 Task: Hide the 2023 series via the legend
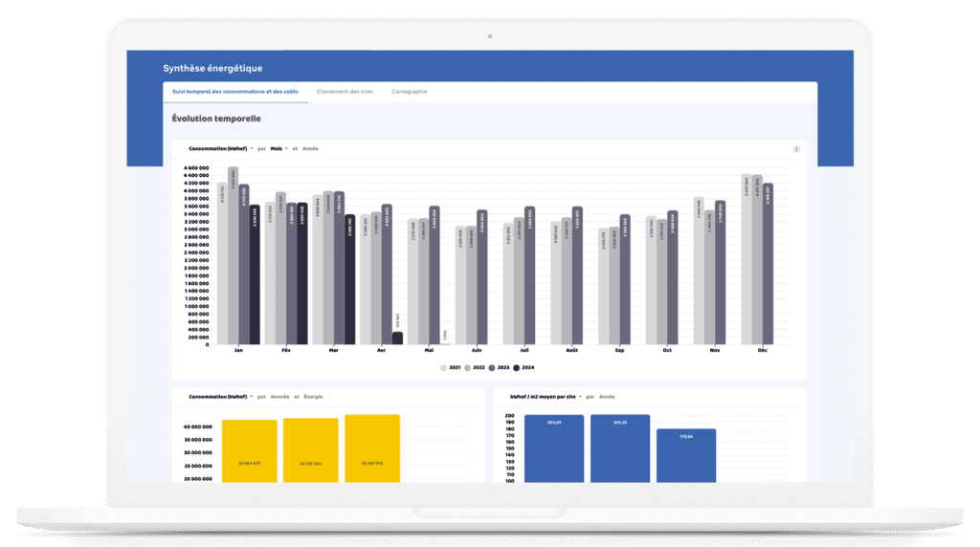[x=498, y=367]
